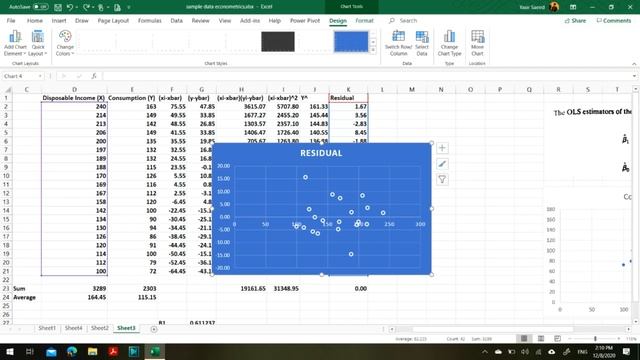Viewport: 640px width, 360px height.
Task: Switch to the Page Layout tab
Action: 113,20
